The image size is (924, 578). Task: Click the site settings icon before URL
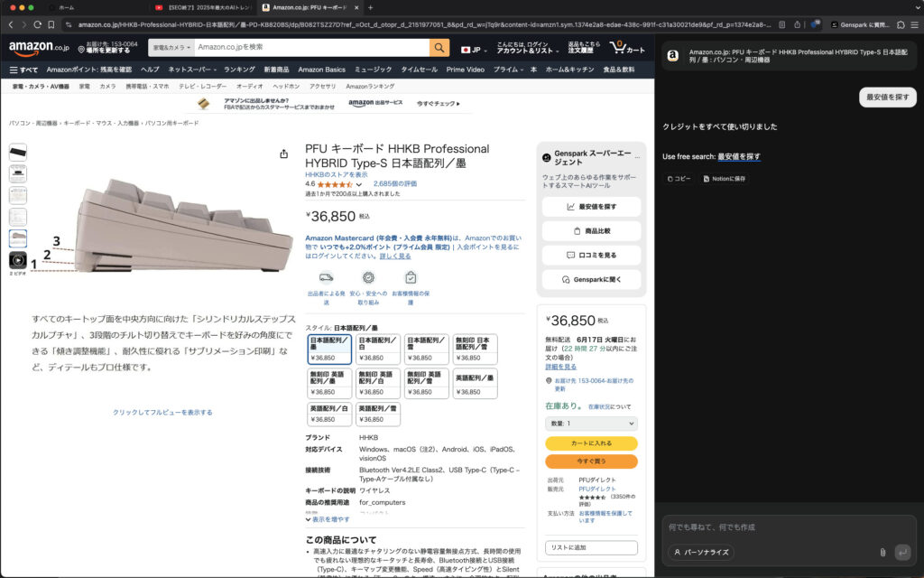[69, 24]
